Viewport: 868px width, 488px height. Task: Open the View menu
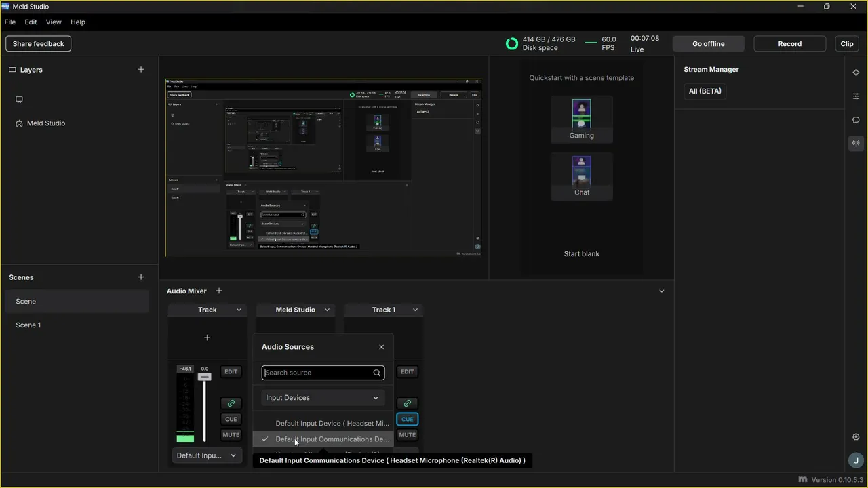(x=54, y=22)
